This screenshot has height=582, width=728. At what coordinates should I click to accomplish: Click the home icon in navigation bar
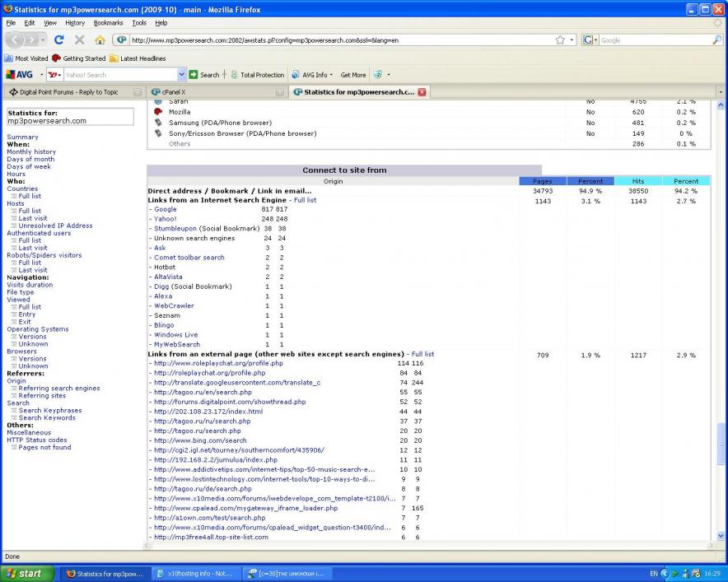point(100,40)
